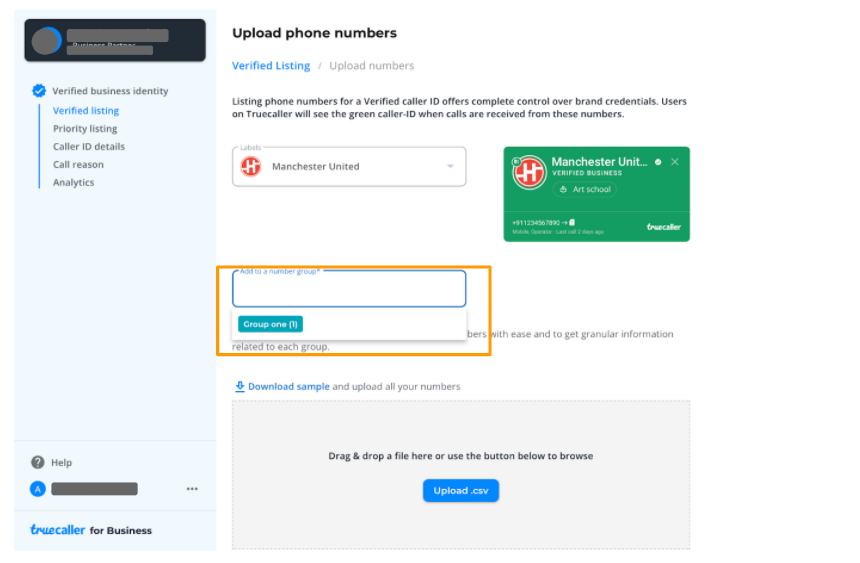
Task: Open the Manchester United labels combo box
Action: coord(349,166)
